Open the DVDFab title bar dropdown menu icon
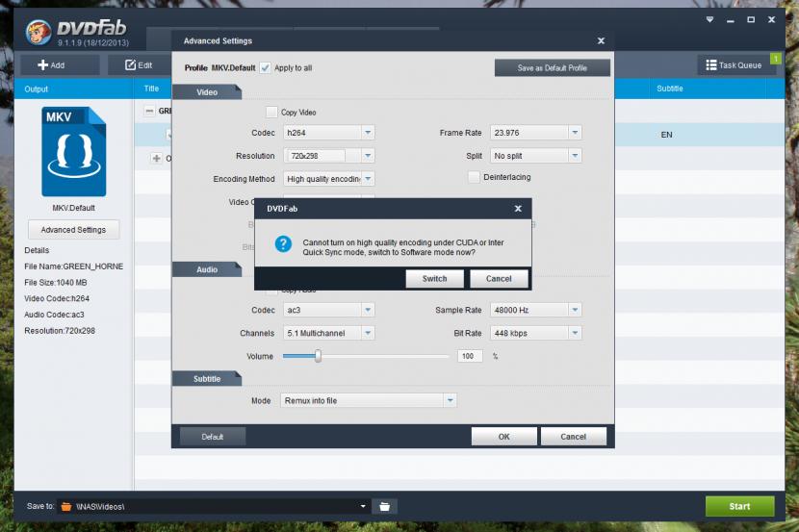The height and width of the screenshot is (532, 799). pos(709,20)
